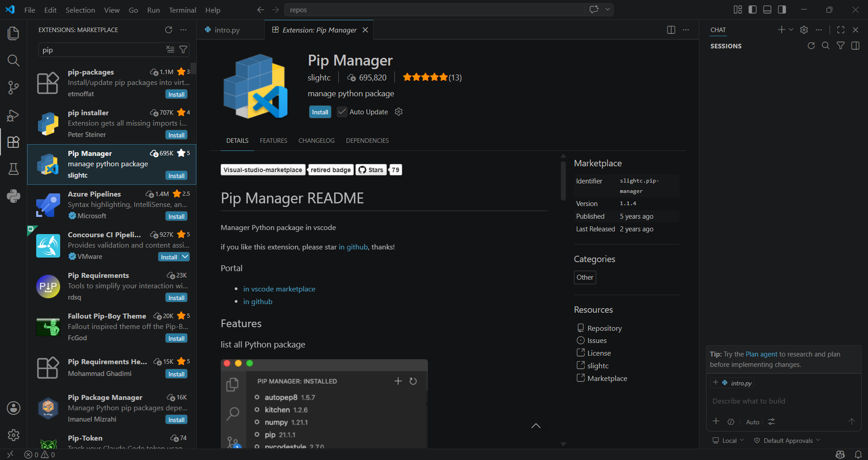The image size is (868, 460).
Task: Start a new chat session
Action: (x=781, y=30)
